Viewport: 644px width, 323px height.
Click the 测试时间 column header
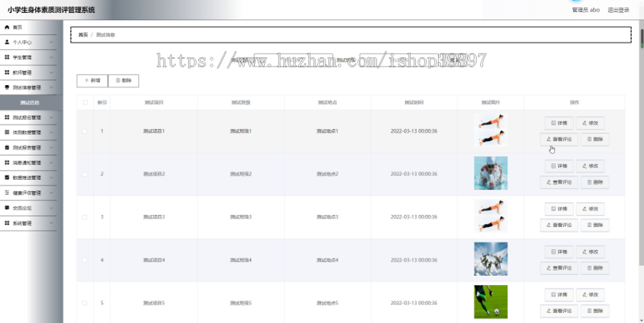point(414,102)
